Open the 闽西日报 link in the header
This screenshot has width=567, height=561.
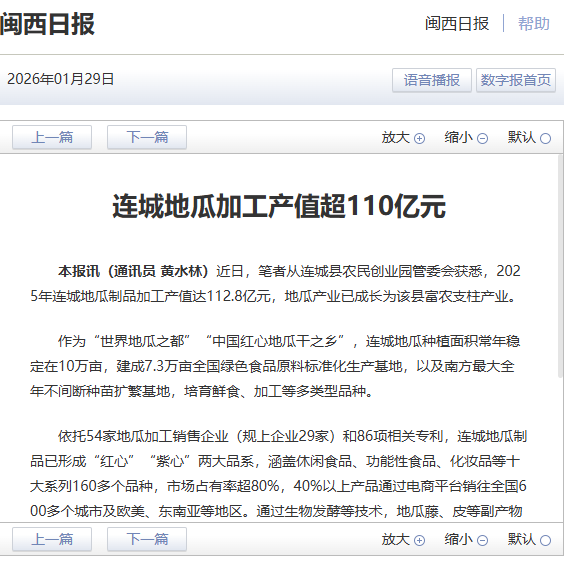457,24
